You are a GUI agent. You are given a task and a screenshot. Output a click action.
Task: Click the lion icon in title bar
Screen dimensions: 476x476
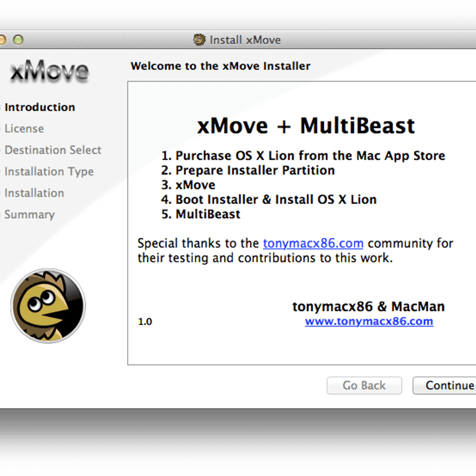pos(199,40)
